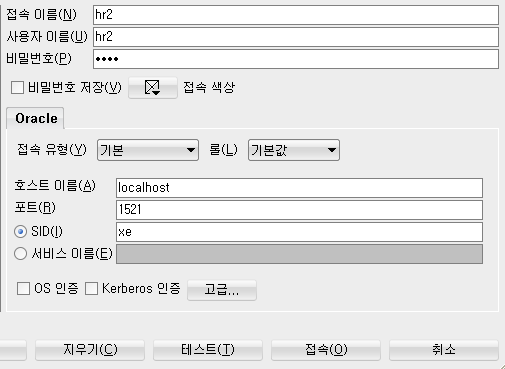Click the 취소 cancel button
505x369 pixels.
(x=444, y=350)
